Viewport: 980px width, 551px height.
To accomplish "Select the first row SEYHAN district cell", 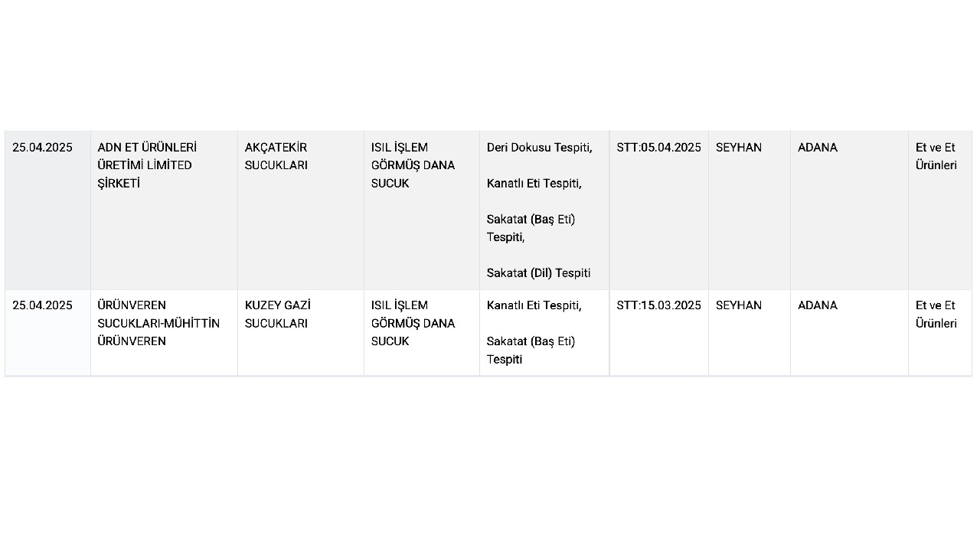I will click(750, 210).
